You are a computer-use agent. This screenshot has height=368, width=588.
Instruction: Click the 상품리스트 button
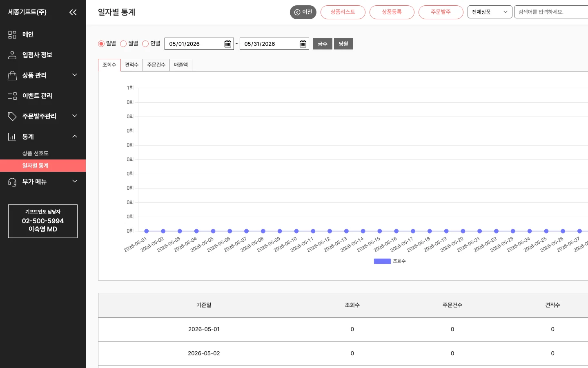pyautogui.click(x=343, y=12)
